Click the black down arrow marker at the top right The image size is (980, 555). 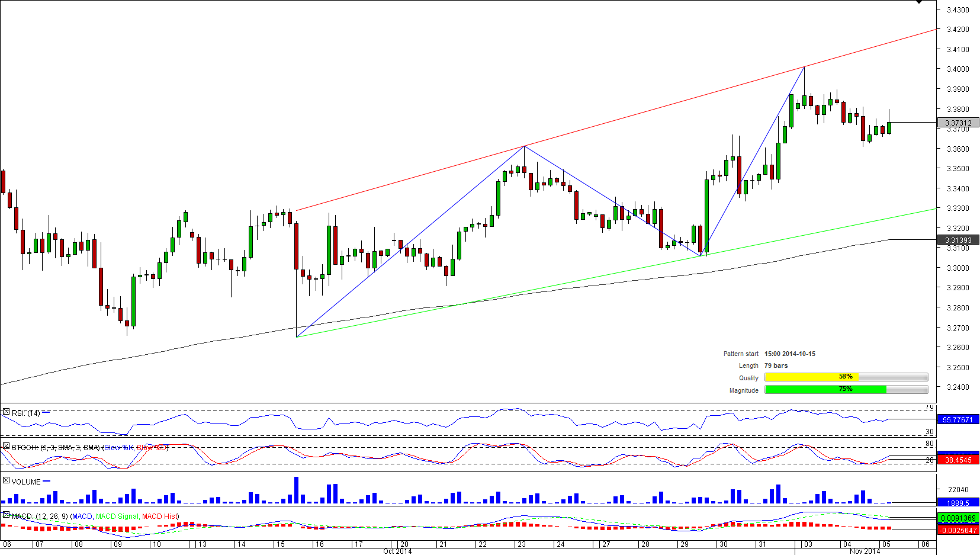click(x=919, y=2)
